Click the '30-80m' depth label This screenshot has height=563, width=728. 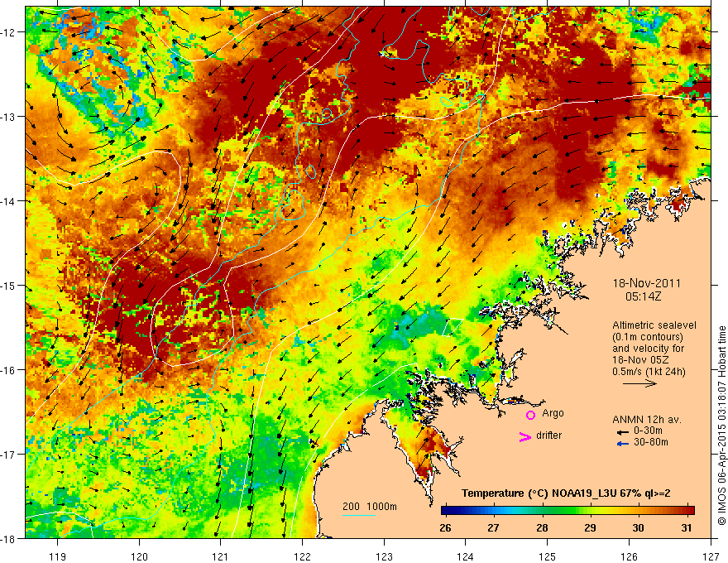(x=651, y=442)
